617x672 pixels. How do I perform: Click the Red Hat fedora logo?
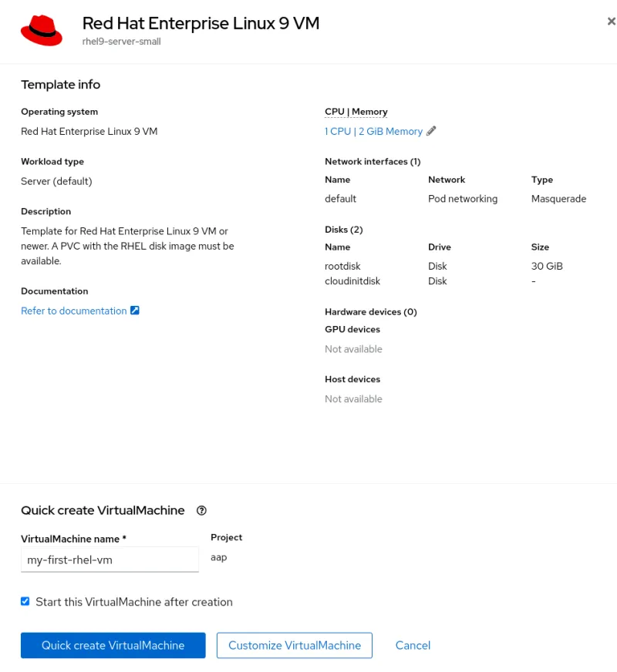42,29
